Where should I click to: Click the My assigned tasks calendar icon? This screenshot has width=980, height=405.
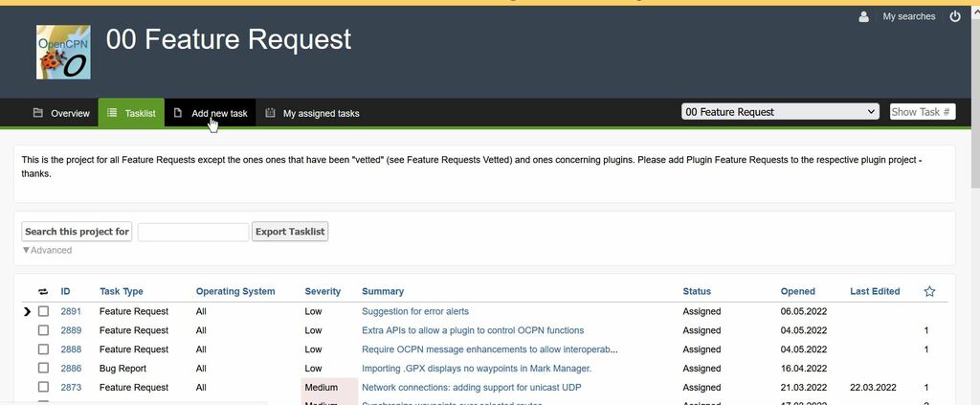click(270, 113)
